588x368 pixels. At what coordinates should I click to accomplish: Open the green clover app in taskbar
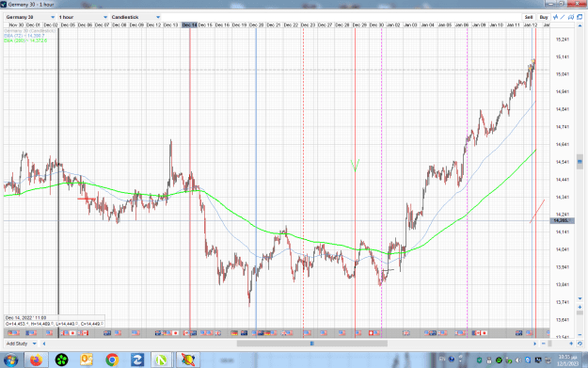[61, 360]
